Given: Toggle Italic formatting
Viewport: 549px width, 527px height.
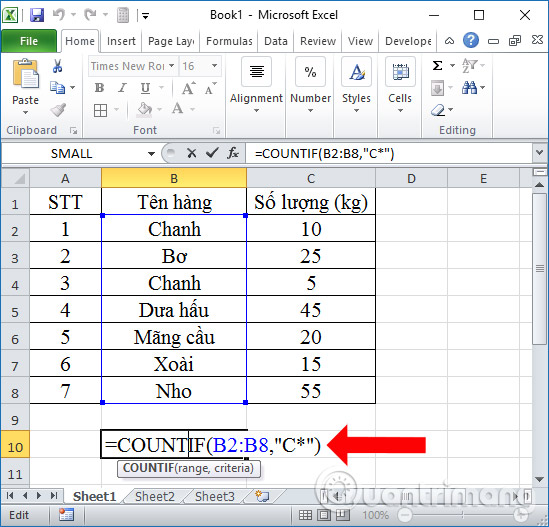Looking at the screenshot, I should point(122,88).
